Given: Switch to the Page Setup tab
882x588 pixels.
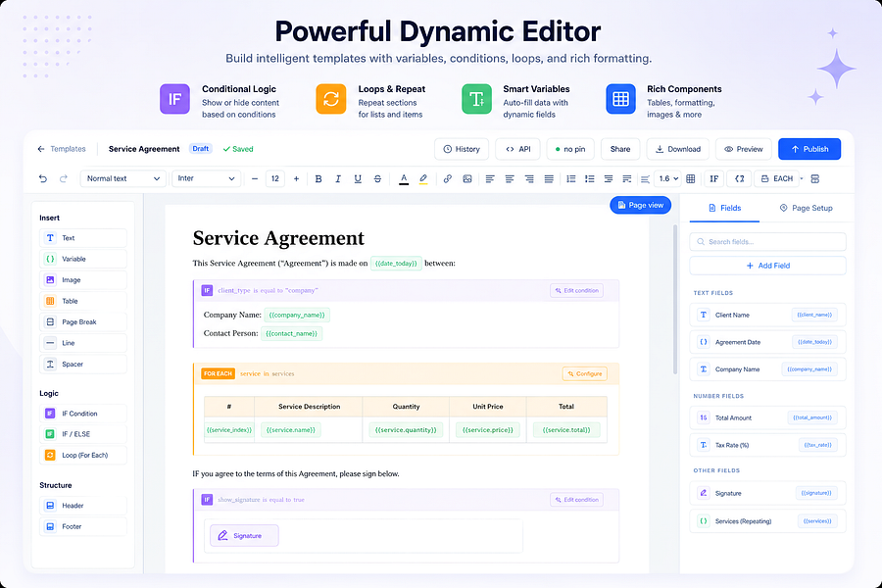Looking at the screenshot, I should click(x=806, y=208).
